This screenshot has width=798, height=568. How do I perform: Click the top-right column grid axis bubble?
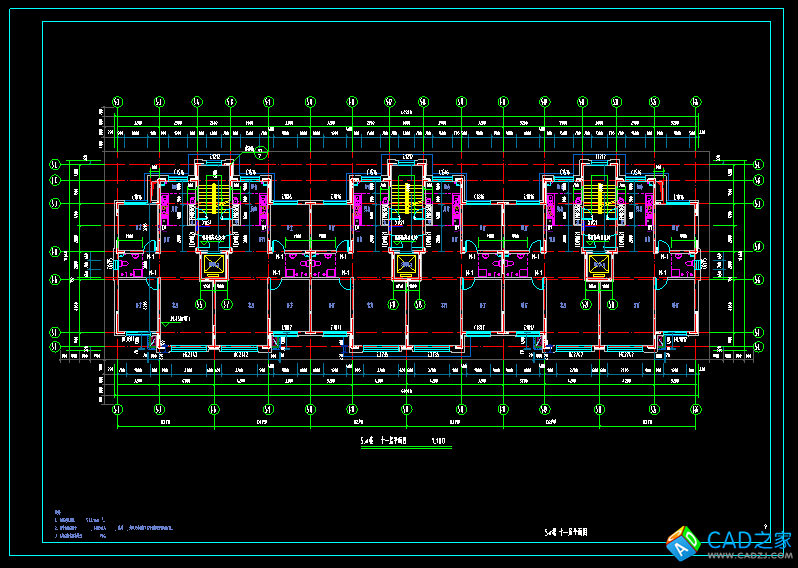tap(697, 101)
